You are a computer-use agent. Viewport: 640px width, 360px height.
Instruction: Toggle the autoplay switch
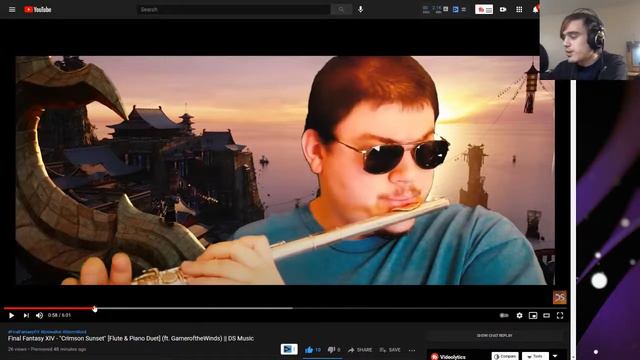[504, 316]
